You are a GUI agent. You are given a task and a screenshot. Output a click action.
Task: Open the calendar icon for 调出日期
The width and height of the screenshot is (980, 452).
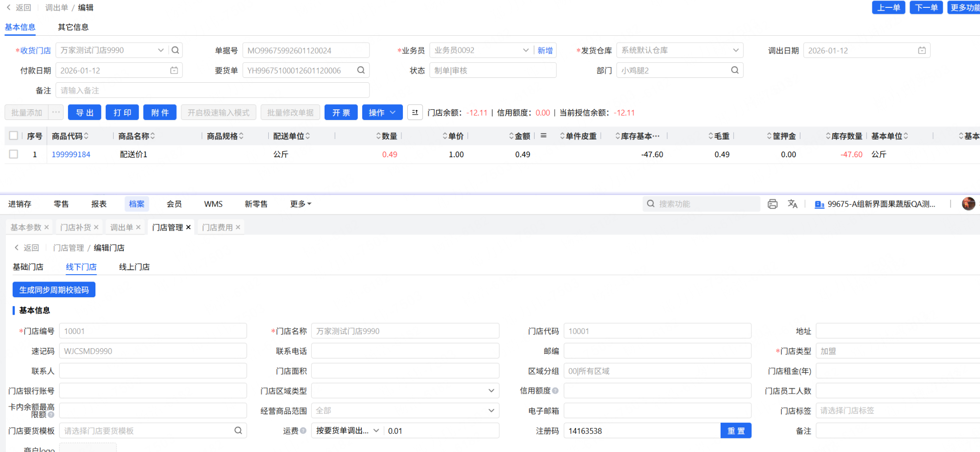click(922, 50)
